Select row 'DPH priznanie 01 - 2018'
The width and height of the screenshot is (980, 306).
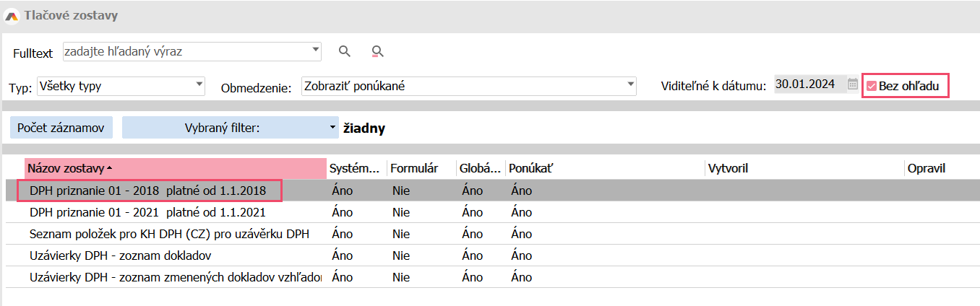click(x=147, y=191)
